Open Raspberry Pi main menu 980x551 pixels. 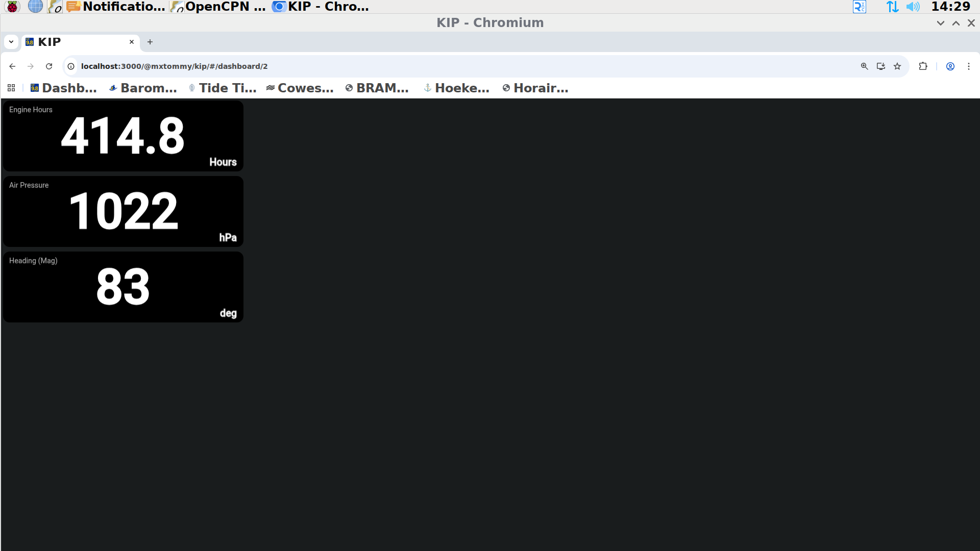[12, 7]
